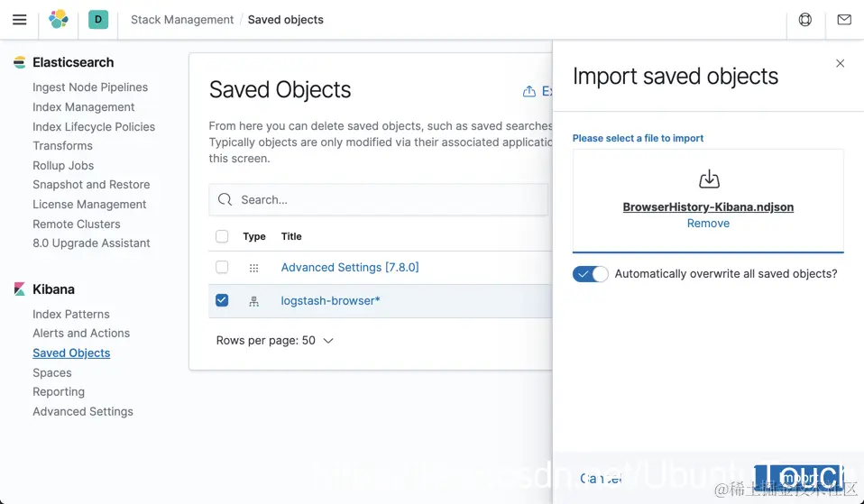Click Stack Management breadcrumb
This screenshot has width=864, height=504.
click(x=182, y=20)
